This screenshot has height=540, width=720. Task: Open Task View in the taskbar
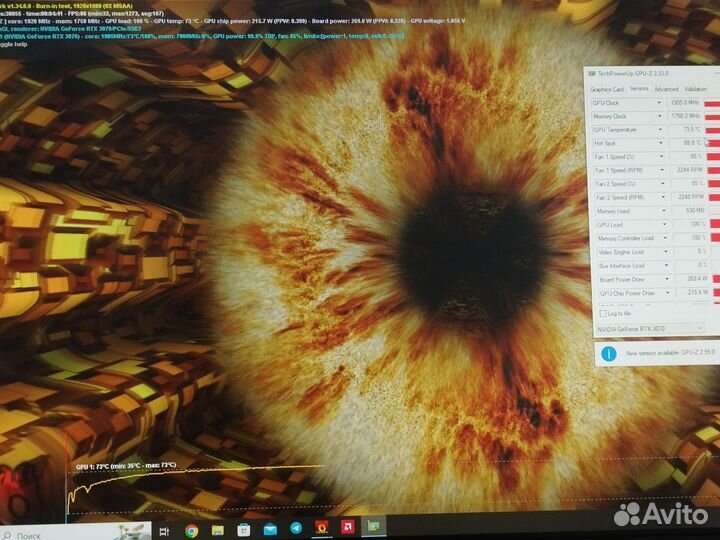(164, 532)
